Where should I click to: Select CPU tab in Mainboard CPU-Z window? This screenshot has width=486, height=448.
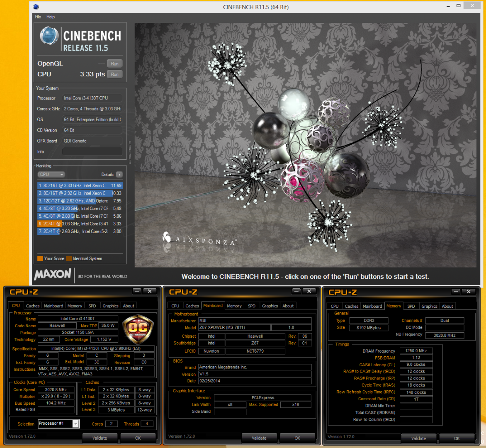pos(175,306)
